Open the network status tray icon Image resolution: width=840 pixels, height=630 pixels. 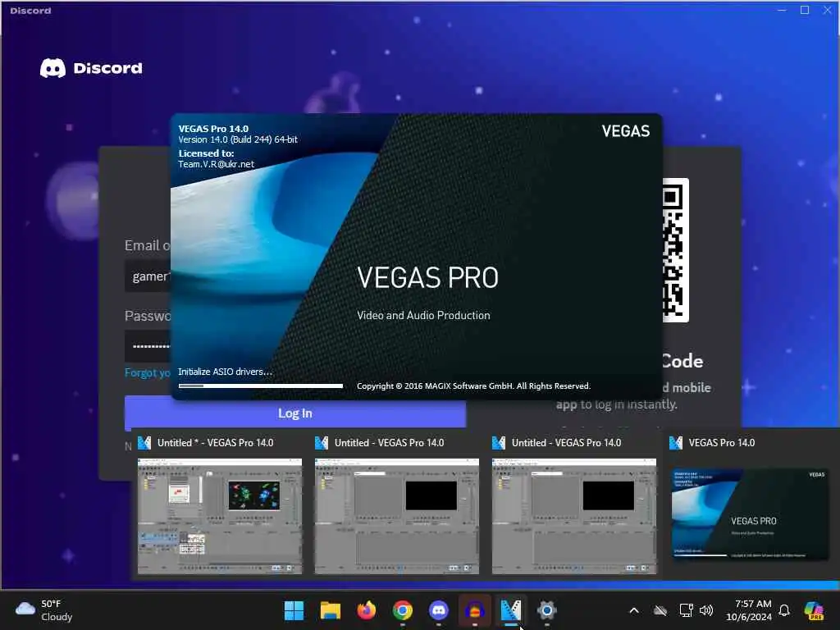point(686,610)
